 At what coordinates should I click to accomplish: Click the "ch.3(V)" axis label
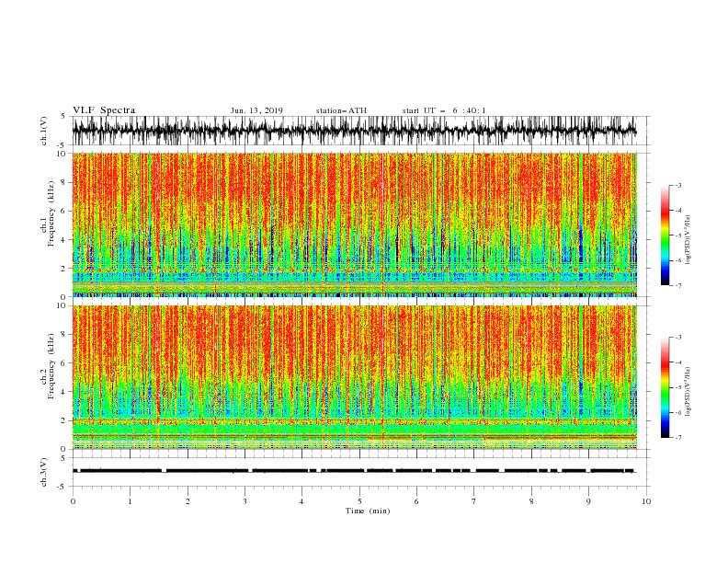coord(44,472)
